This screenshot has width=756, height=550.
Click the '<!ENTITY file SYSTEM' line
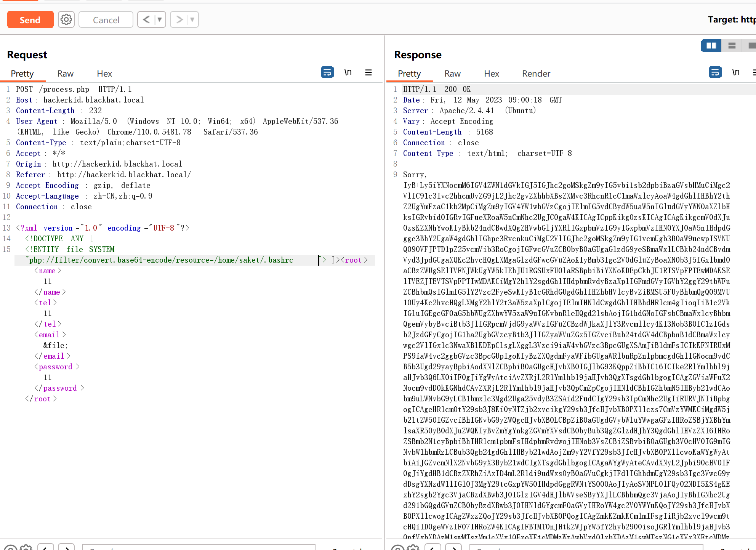pyautogui.click(x=70, y=249)
